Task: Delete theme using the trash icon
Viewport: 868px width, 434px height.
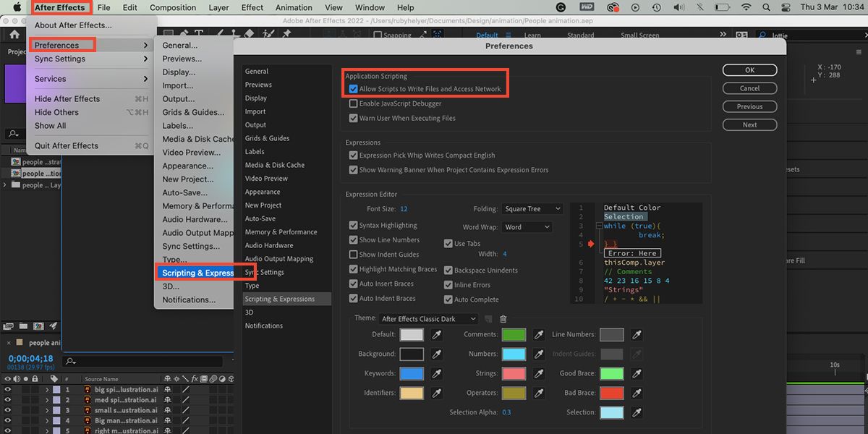Action: 503,319
